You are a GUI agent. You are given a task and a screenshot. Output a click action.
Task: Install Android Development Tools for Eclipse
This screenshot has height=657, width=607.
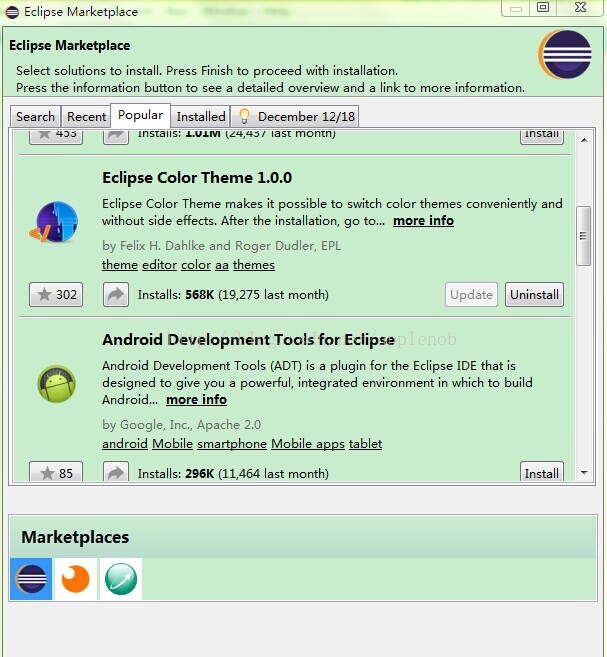click(542, 472)
